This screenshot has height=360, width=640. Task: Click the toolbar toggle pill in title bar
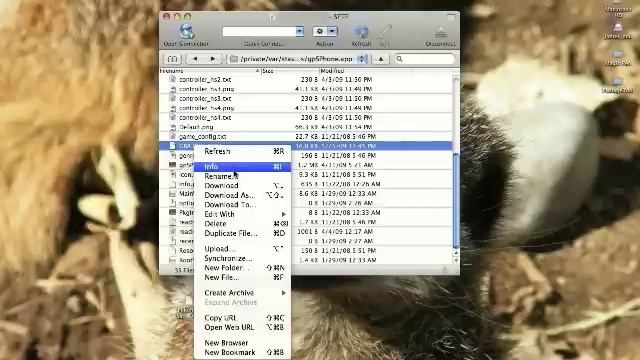tap(451, 17)
